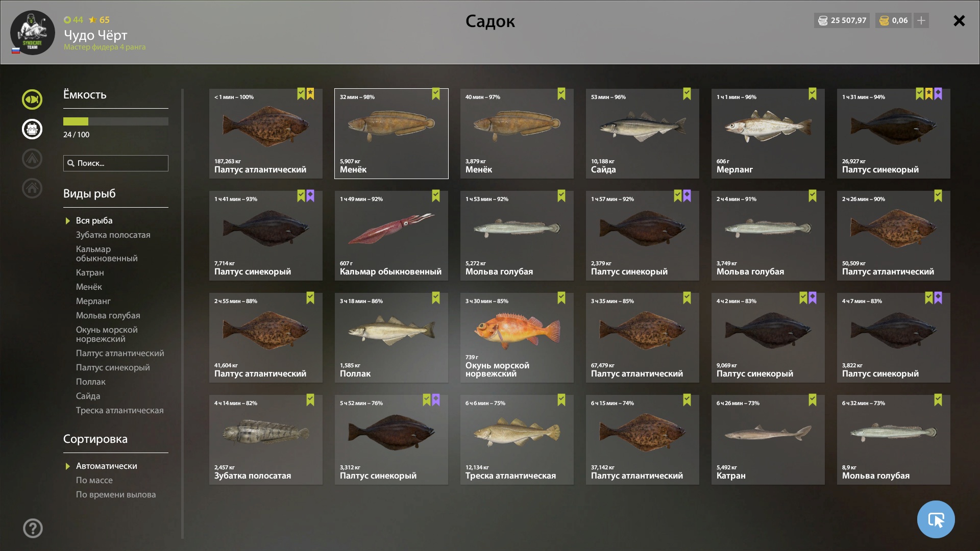The height and width of the screenshot is (551, 980).
Task: Show all fish via Вся рыба
Action: click(94, 220)
